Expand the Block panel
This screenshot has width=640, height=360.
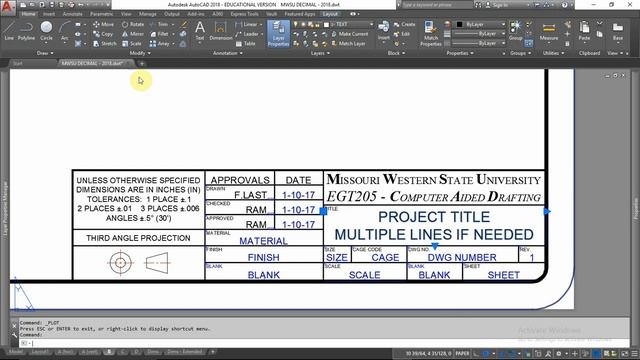pos(396,53)
